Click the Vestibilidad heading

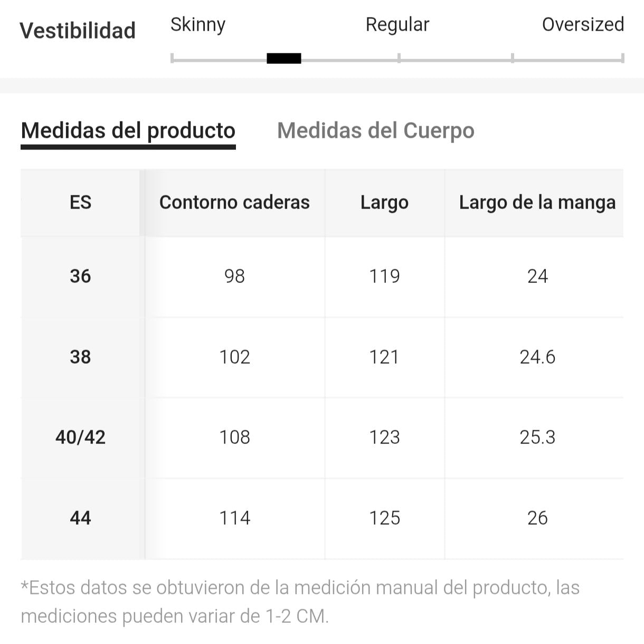(x=78, y=31)
